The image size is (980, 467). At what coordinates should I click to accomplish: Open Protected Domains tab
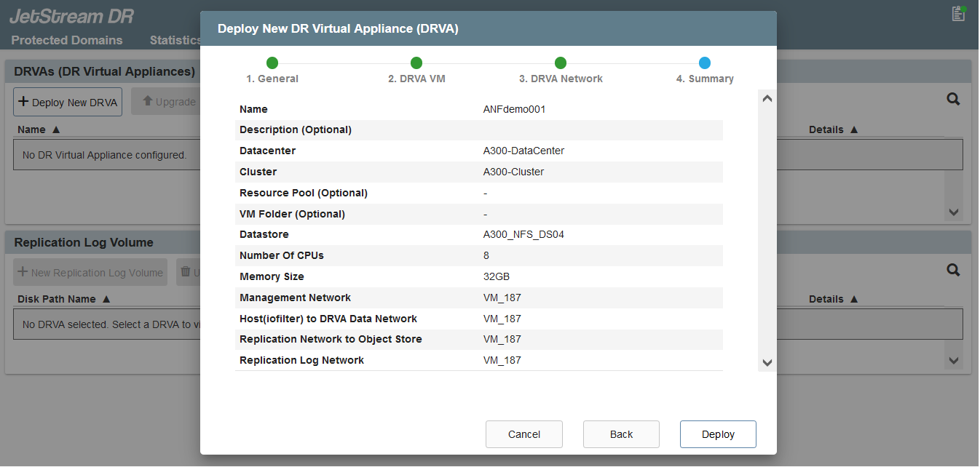[x=67, y=40]
